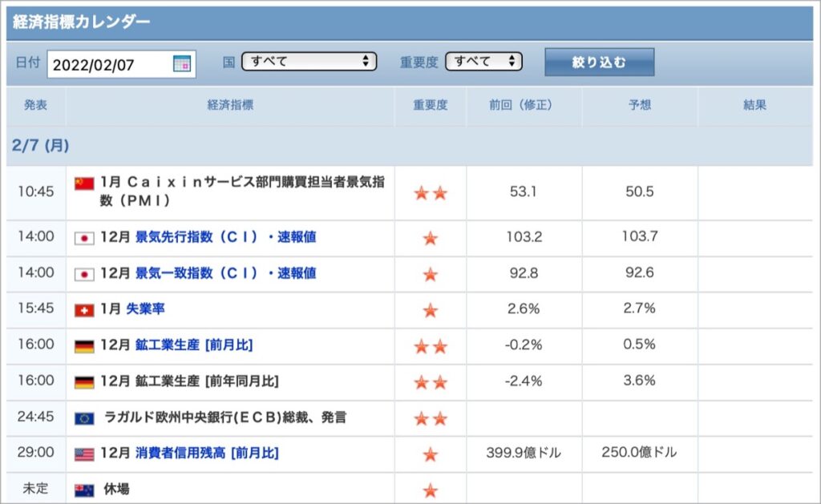Click ラガルド欧州中央銀行 総裁 発言 text
The width and height of the screenshot is (821, 504).
pyautogui.click(x=225, y=417)
